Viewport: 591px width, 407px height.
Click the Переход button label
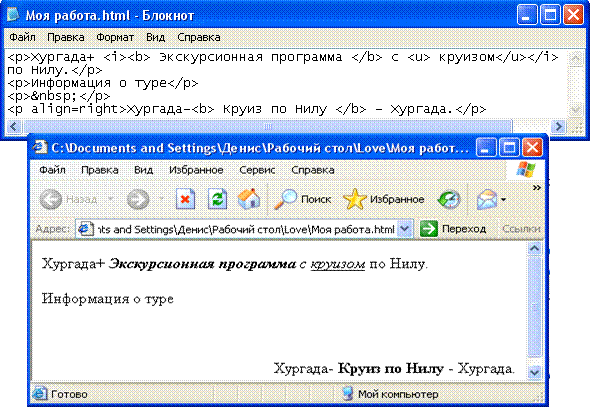464,229
